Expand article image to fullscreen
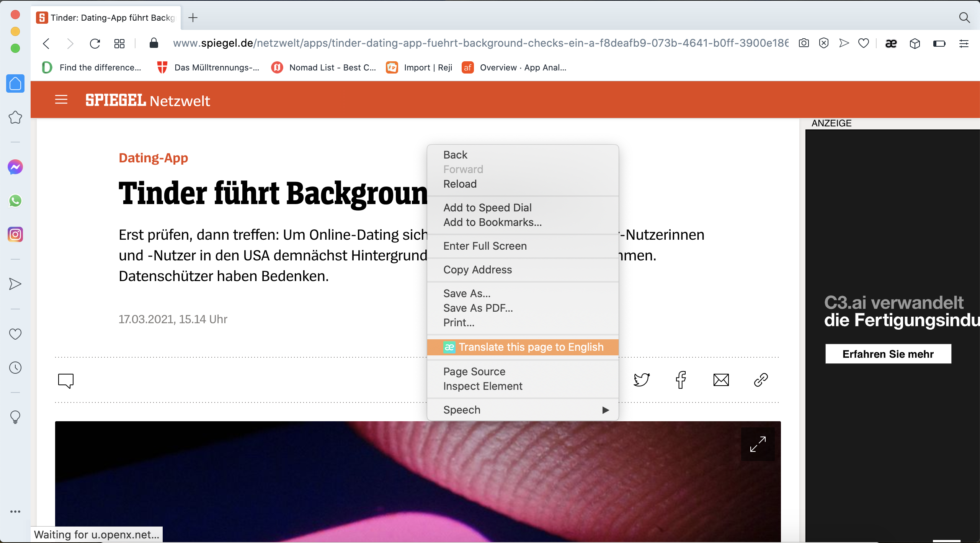 [x=758, y=444]
